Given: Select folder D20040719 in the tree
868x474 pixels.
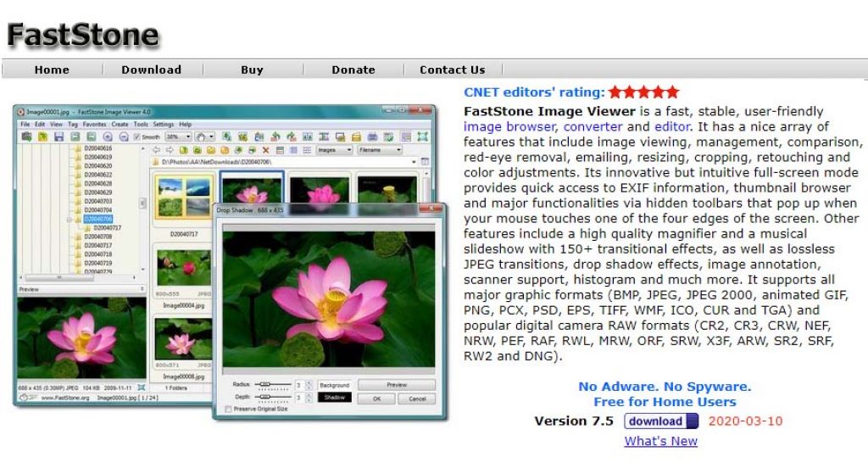Looking at the screenshot, I should coord(98,263).
